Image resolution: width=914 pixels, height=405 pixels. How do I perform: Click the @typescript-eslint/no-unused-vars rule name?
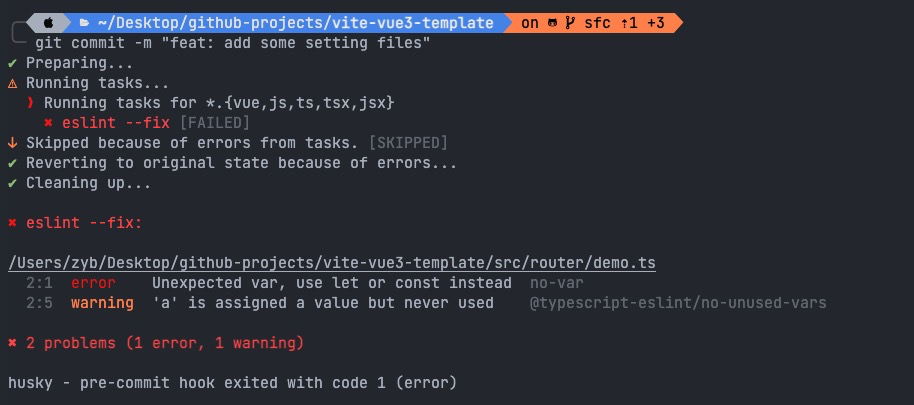tap(678, 303)
